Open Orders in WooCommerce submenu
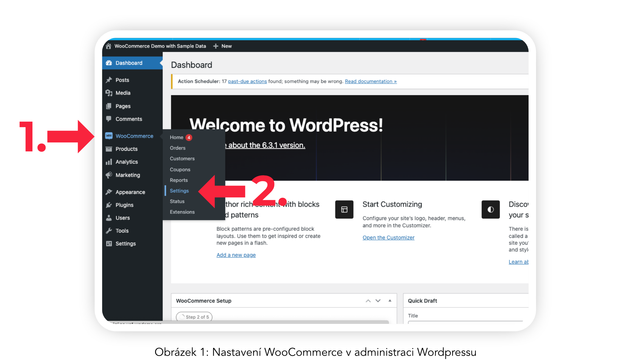631x364 pixels. coord(177,148)
